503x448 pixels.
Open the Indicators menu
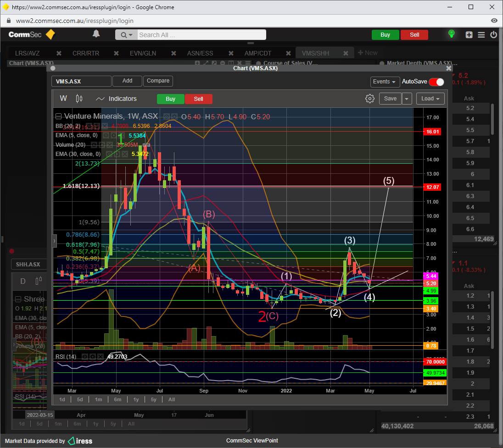[117, 99]
